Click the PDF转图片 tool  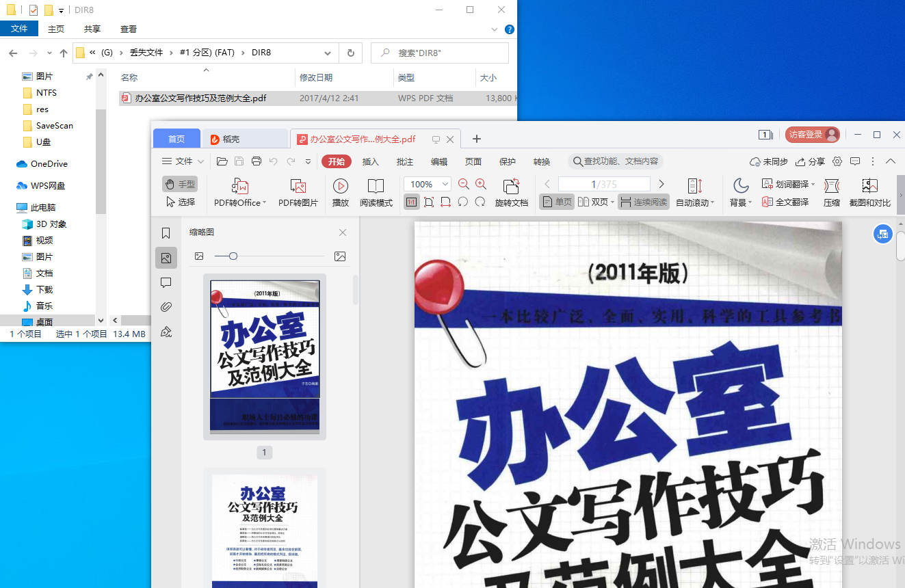click(x=298, y=192)
